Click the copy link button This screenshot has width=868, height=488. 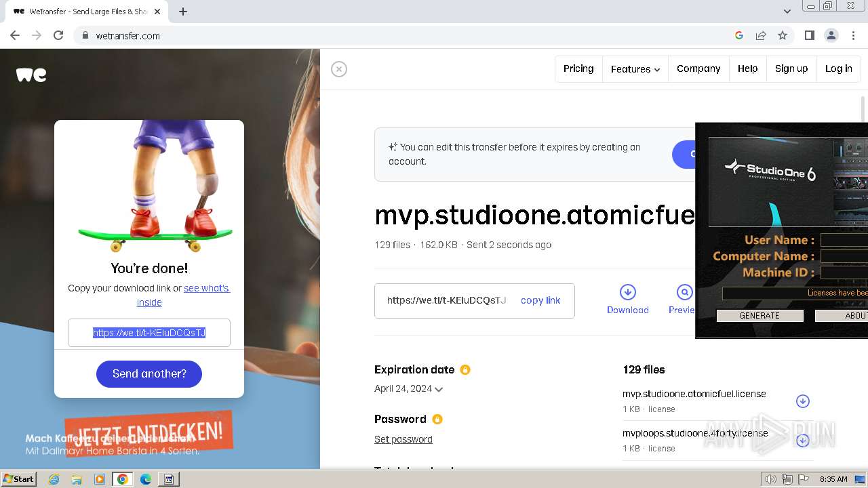[540, 300]
